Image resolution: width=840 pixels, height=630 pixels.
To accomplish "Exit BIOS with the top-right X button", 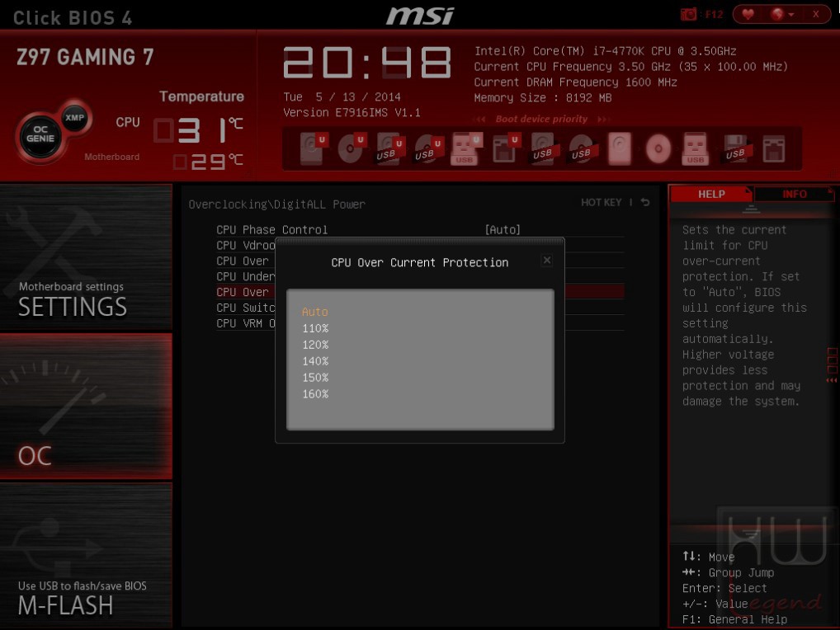I will tap(815, 15).
